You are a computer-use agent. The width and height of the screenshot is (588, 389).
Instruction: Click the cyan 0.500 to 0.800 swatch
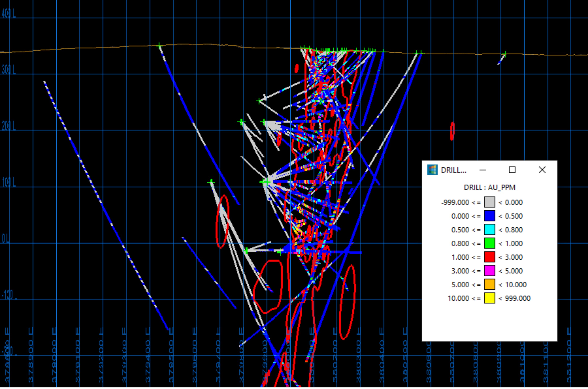[489, 230]
